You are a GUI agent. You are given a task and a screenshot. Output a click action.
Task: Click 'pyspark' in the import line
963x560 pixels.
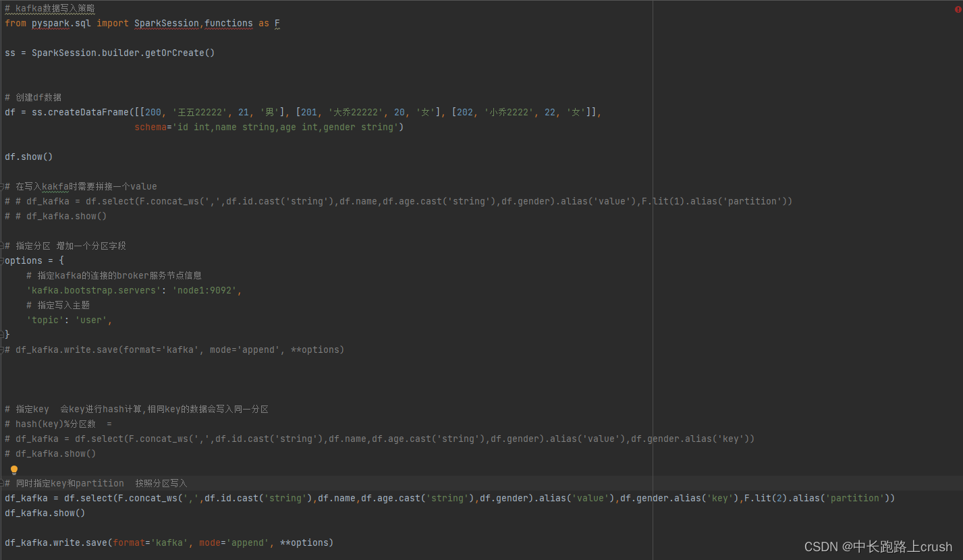(50, 23)
